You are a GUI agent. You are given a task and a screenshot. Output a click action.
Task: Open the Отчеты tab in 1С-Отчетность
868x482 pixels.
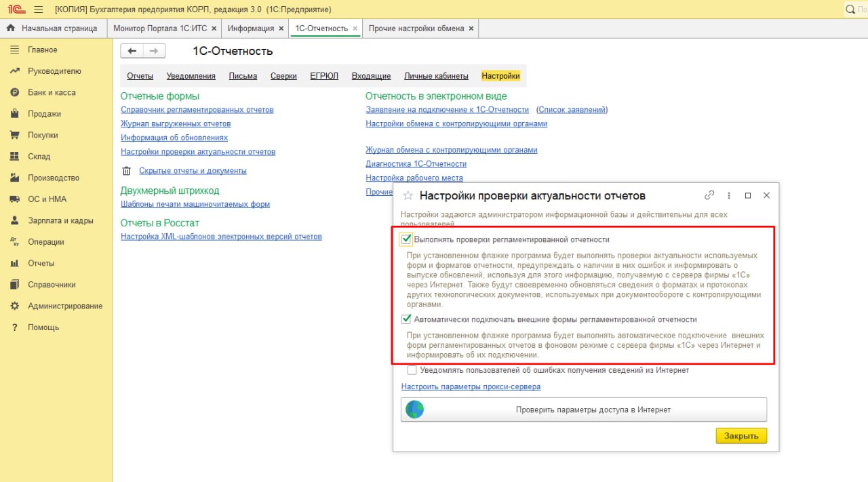pos(140,76)
